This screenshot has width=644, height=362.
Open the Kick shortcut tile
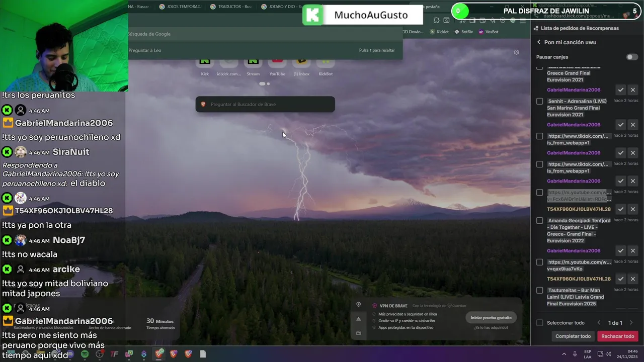pos(205,67)
